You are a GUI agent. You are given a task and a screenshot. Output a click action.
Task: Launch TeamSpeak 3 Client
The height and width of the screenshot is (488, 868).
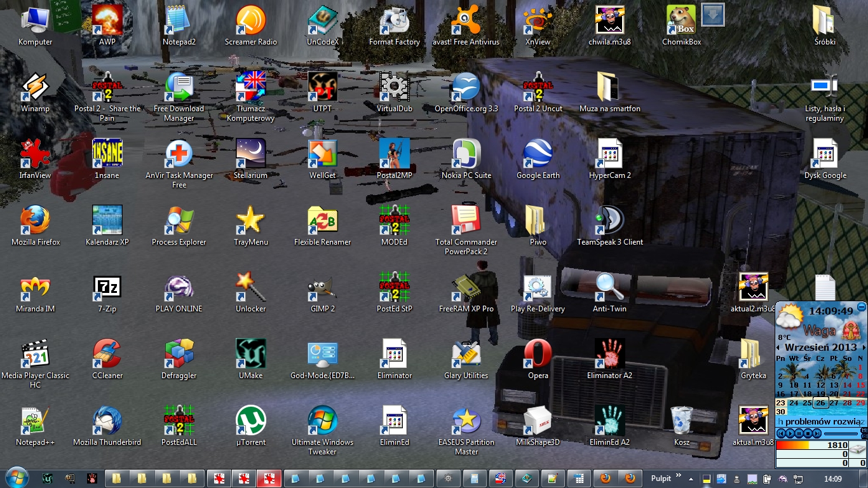[x=609, y=226]
